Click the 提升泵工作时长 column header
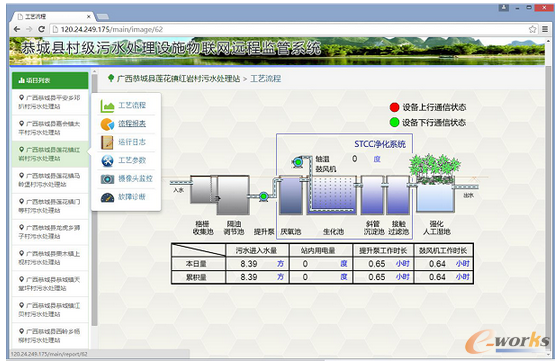The image size is (560, 364). click(383, 250)
